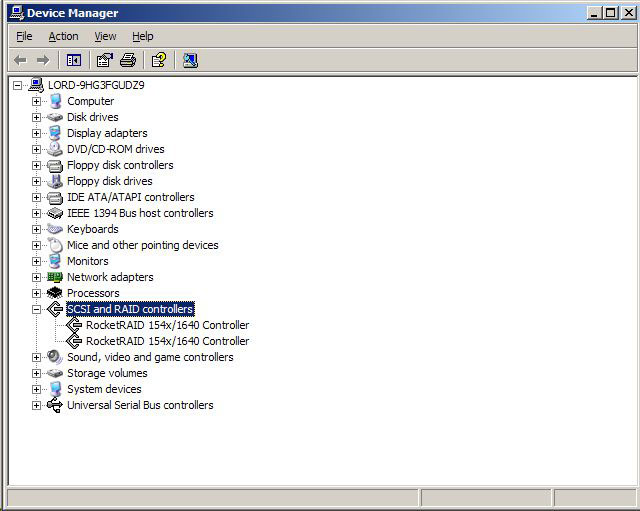Screen dimensions: 640x511
Task: Click the Sound, video and game controllers icon
Action: (x=55, y=357)
